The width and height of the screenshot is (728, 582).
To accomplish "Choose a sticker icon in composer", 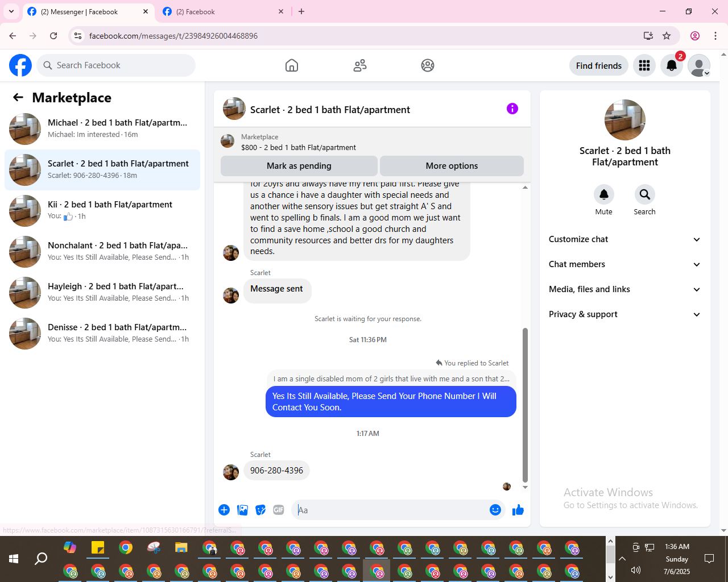I will tap(260, 510).
